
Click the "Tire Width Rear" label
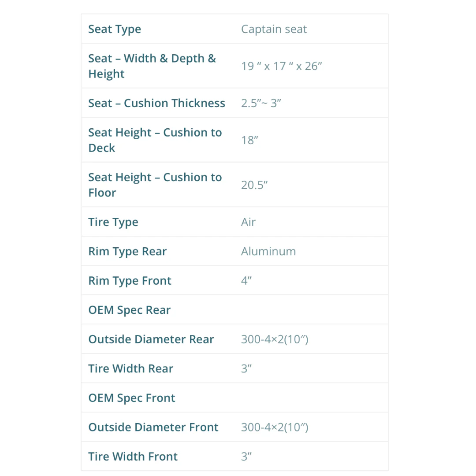(131, 368)
